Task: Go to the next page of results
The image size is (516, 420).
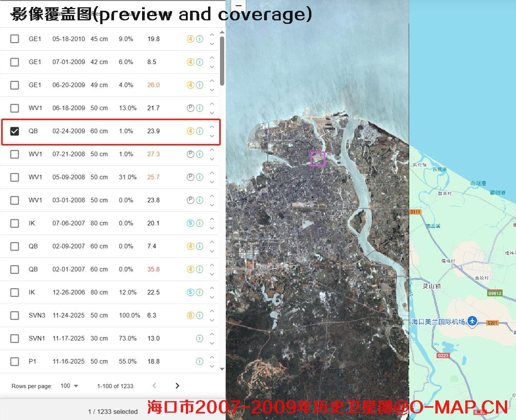Action: (x=177, y=386)
